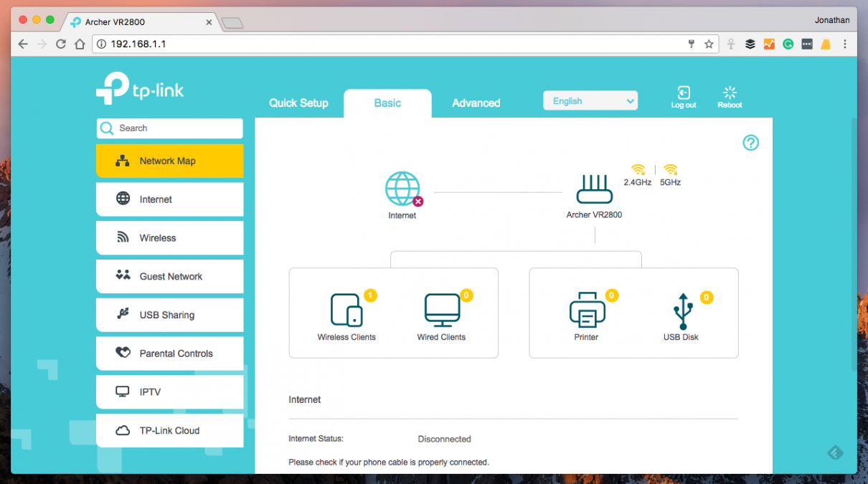Open a new browser tab
Viewport: 868px width, 484px height.
232,23
